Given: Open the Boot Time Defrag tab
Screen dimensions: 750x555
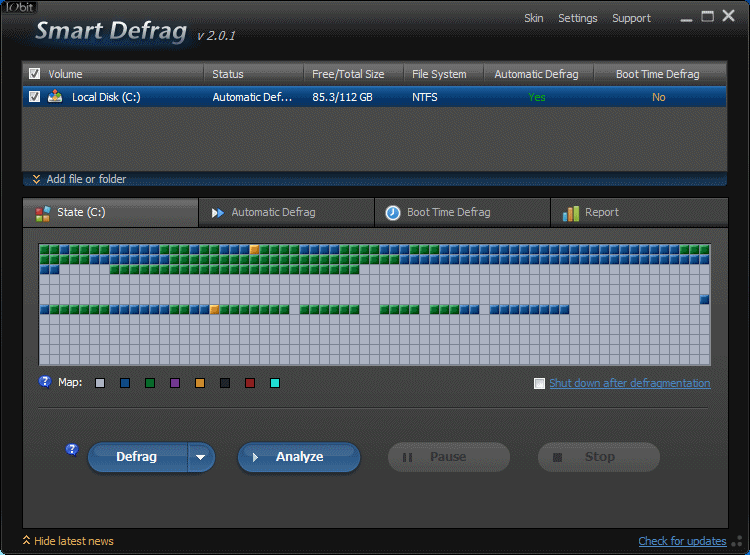Looking at the screenshot, I should click(x=462, y=212).
